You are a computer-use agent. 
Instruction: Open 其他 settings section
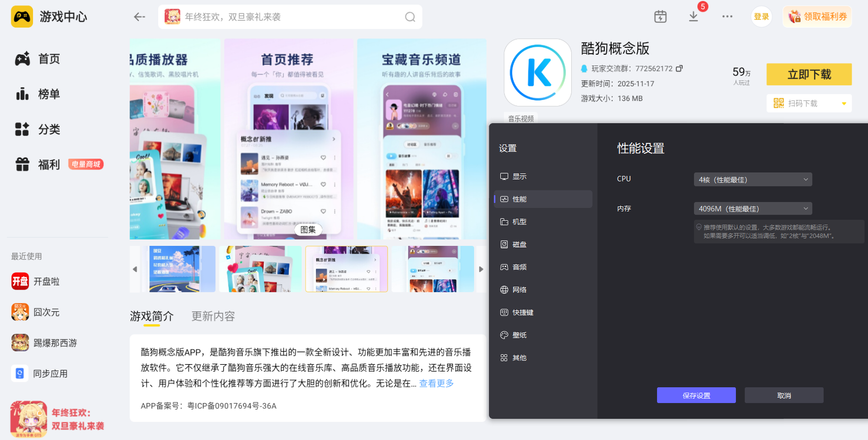543,358
